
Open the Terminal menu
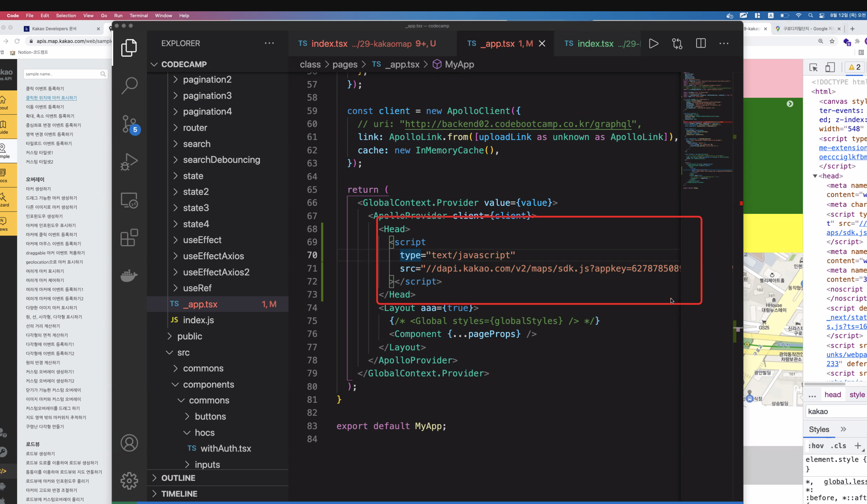tap(138, 16)
